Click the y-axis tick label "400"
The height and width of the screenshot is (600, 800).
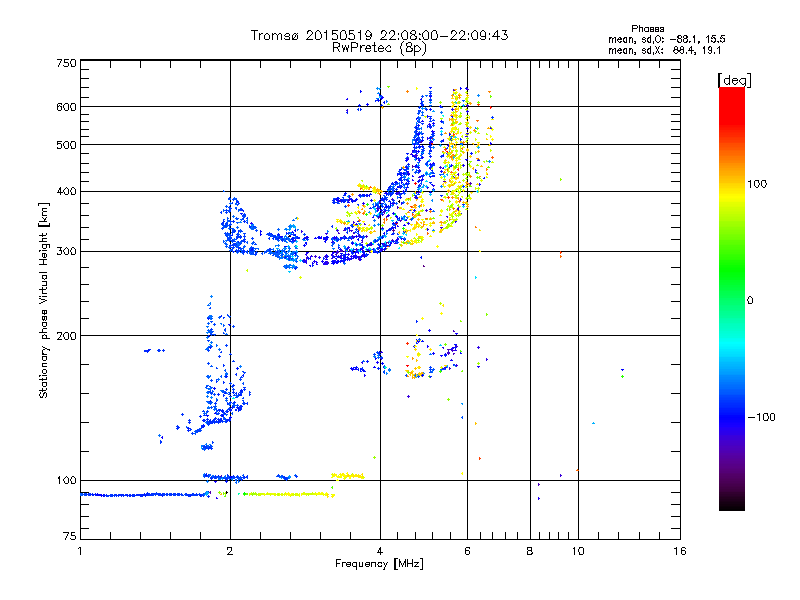66,191
